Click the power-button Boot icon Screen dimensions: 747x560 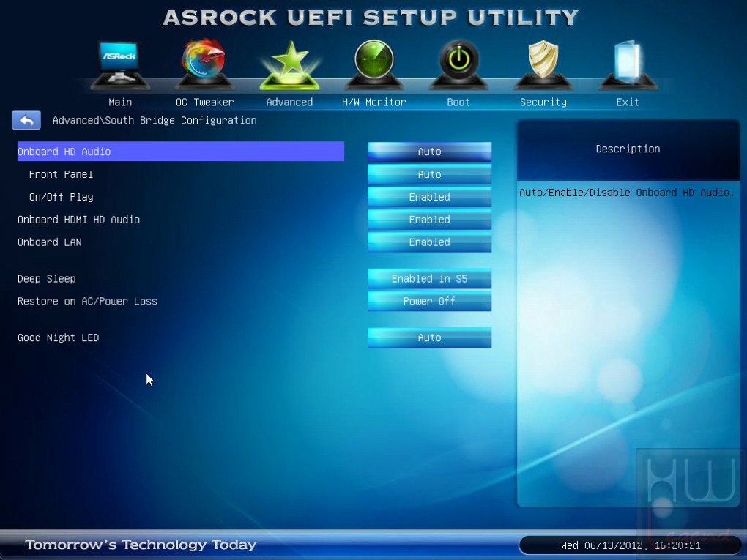click(458, 64)
